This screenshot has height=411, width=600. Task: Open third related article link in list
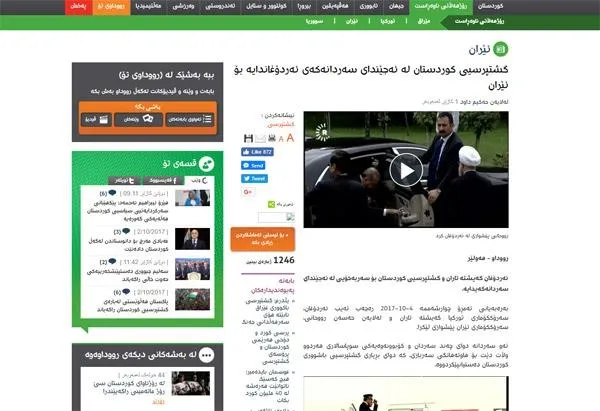267,386
